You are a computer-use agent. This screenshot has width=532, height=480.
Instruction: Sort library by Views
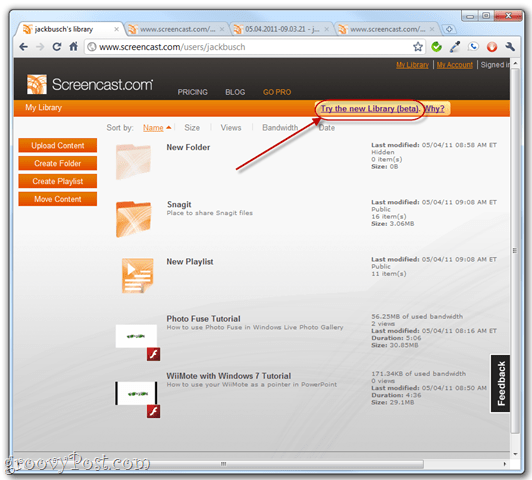(x=231, y=128)
